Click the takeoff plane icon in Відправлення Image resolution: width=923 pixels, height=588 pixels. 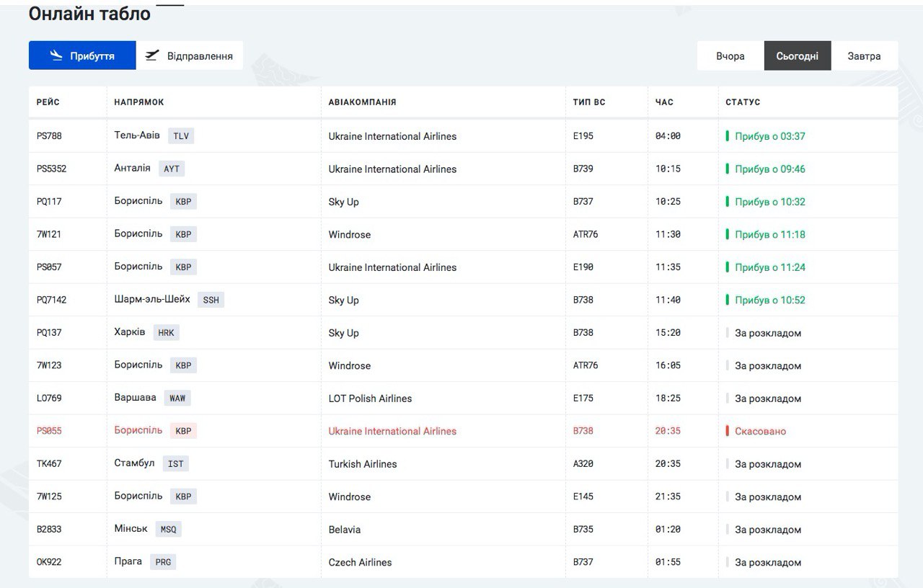pos(151,55)
